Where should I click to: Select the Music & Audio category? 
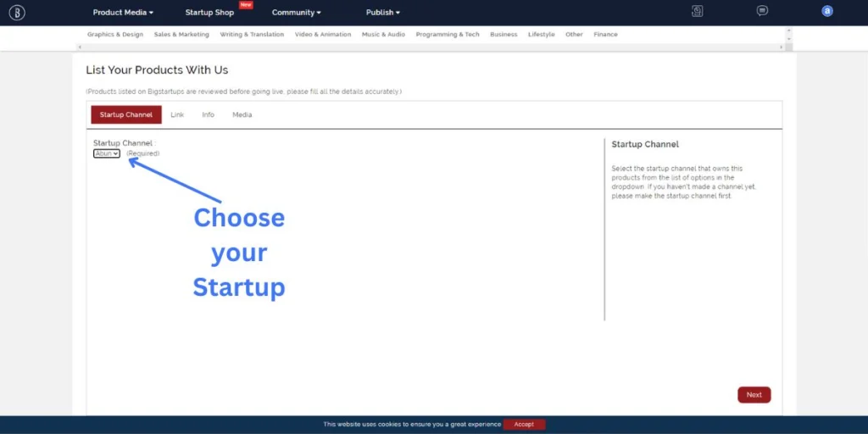pos(383,34)
